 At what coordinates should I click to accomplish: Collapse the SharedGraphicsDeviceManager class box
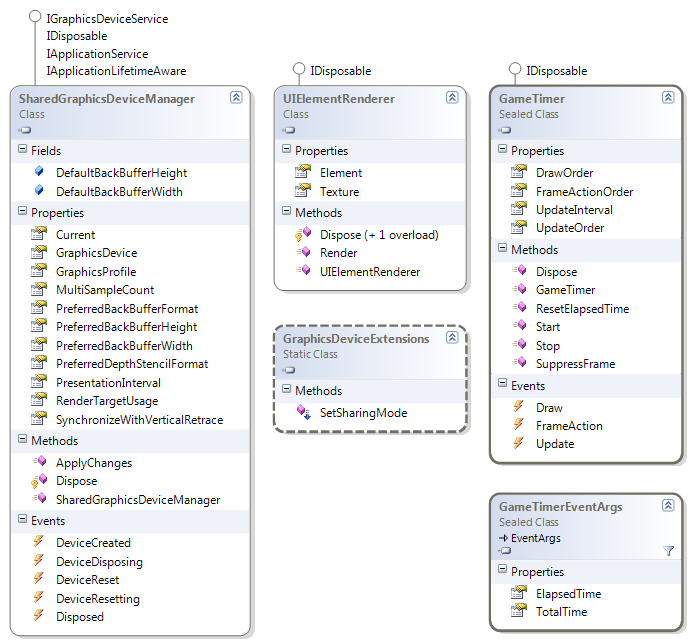236,97
